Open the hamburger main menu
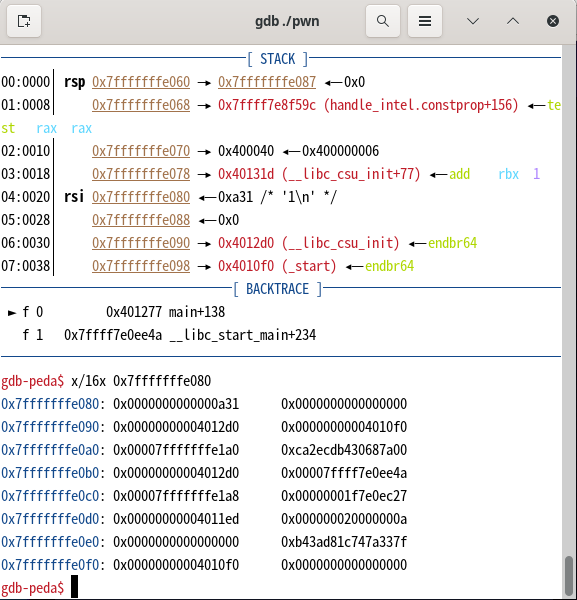This screenshot has width=577, height=600. tap(425, 21)
